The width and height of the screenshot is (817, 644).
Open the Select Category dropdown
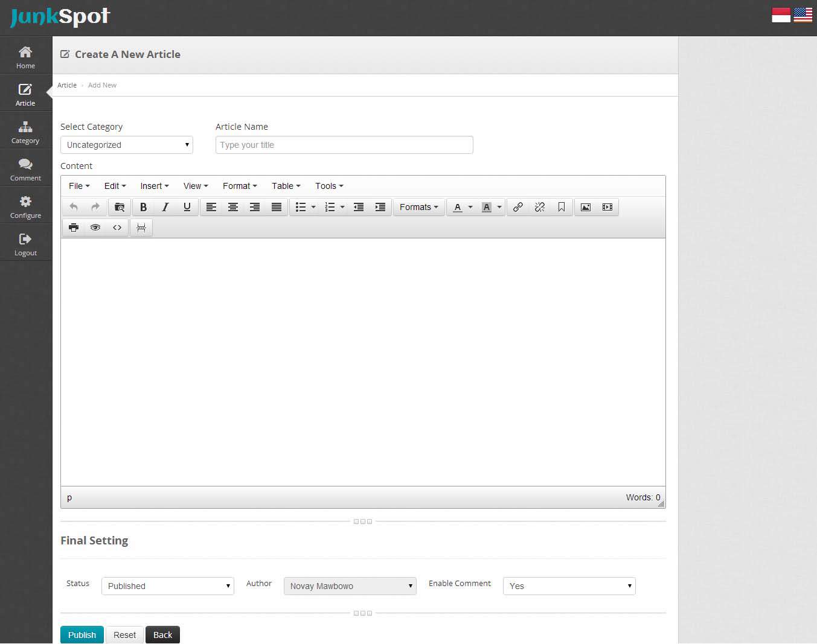[127, 145]
